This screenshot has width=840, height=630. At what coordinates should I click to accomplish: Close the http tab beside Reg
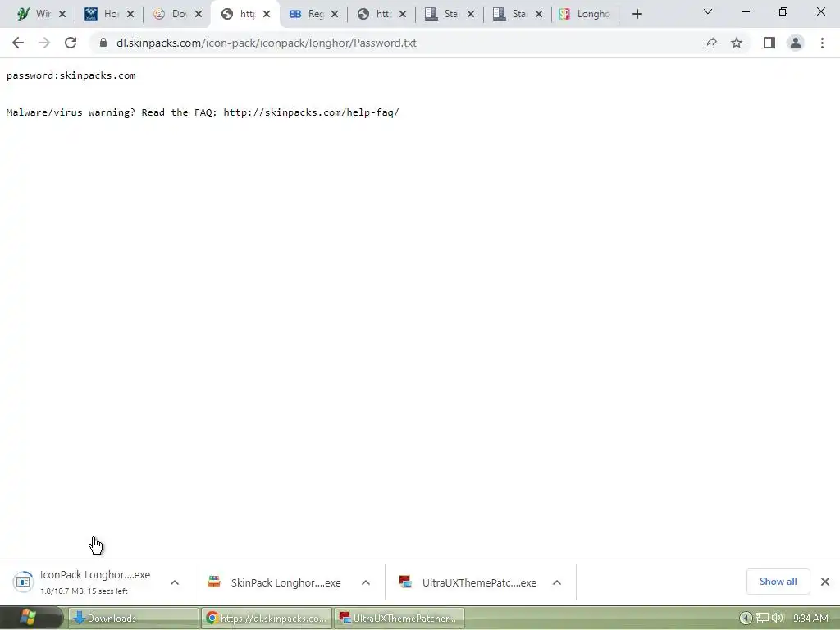coord(403,14)
